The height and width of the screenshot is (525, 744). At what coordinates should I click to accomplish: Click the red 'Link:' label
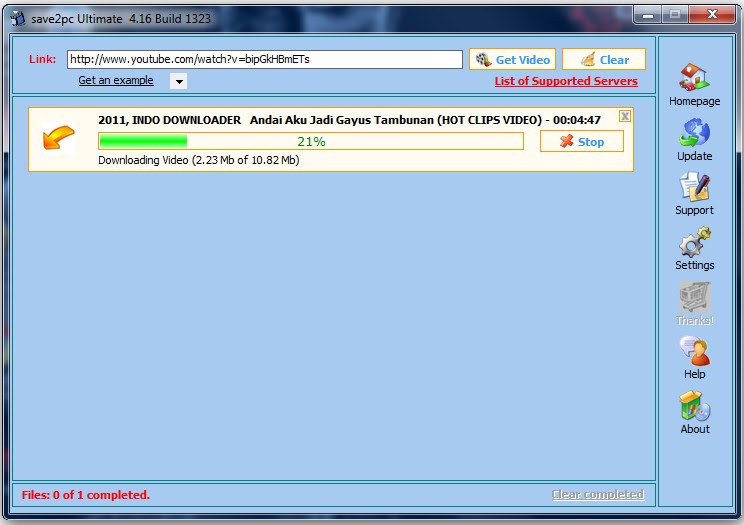[42, 59]
